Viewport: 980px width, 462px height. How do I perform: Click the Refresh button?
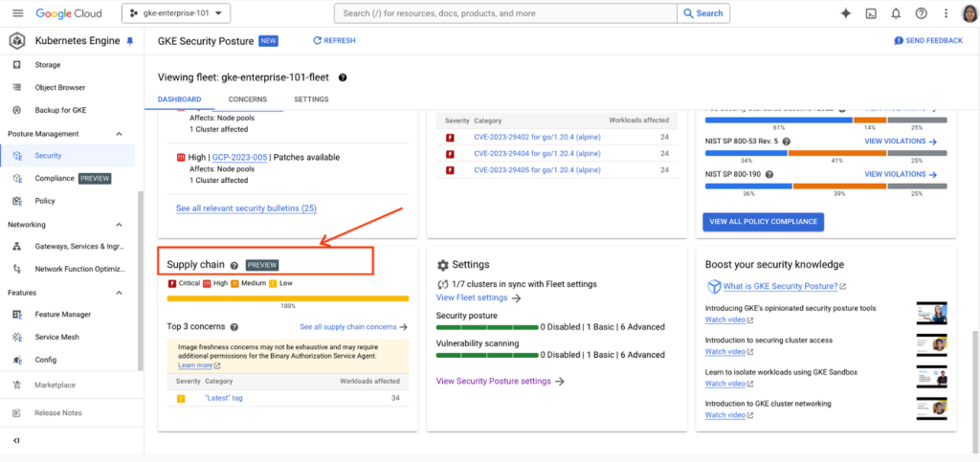point(334,40)
